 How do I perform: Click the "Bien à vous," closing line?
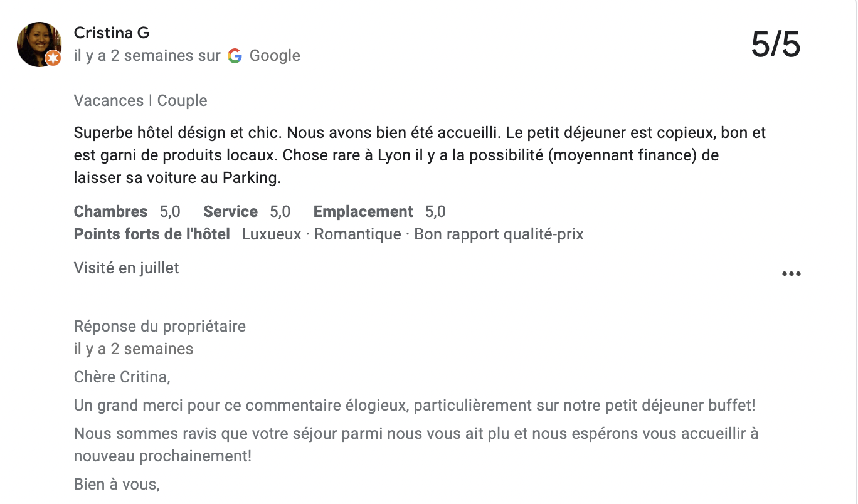pos(117,485)
